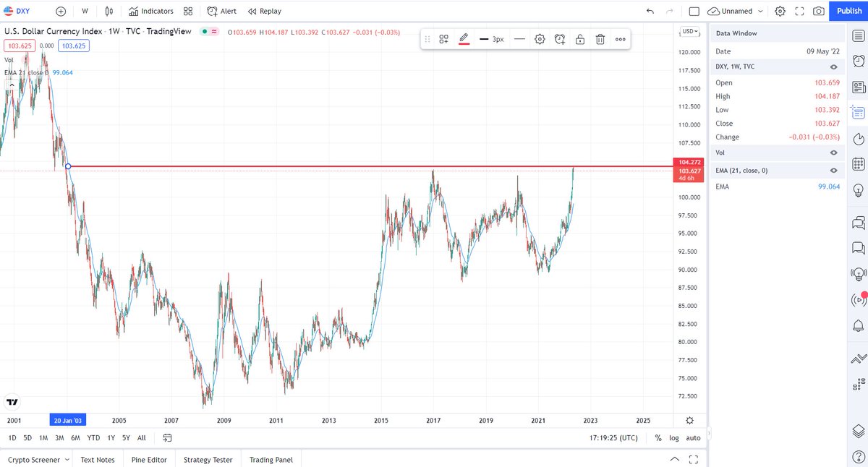868x467 pixels.
Task: Select the All date range
Action: [x=141, y=437]
